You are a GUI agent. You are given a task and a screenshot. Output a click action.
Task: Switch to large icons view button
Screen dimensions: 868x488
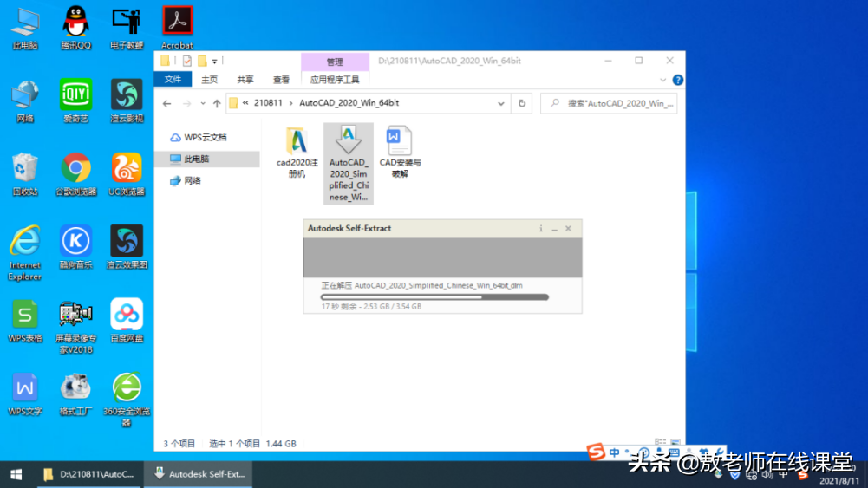[675, 443]
